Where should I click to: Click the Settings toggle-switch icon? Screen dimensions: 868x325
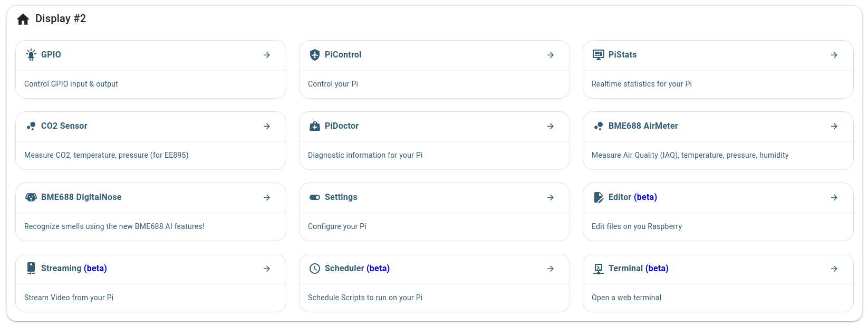pyautogui.click(x=314, y=197)
